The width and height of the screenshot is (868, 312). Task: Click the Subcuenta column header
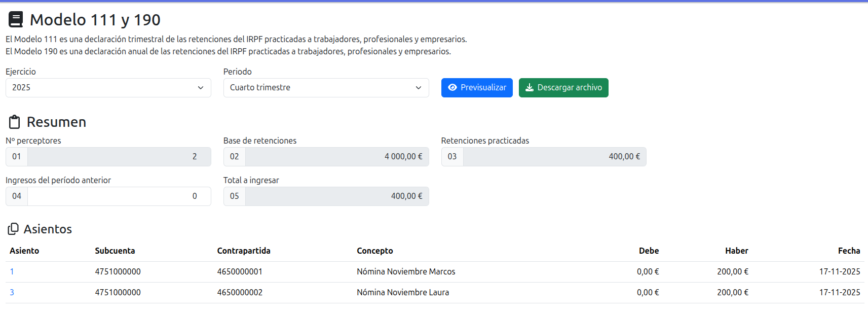[x=115, y=251]
